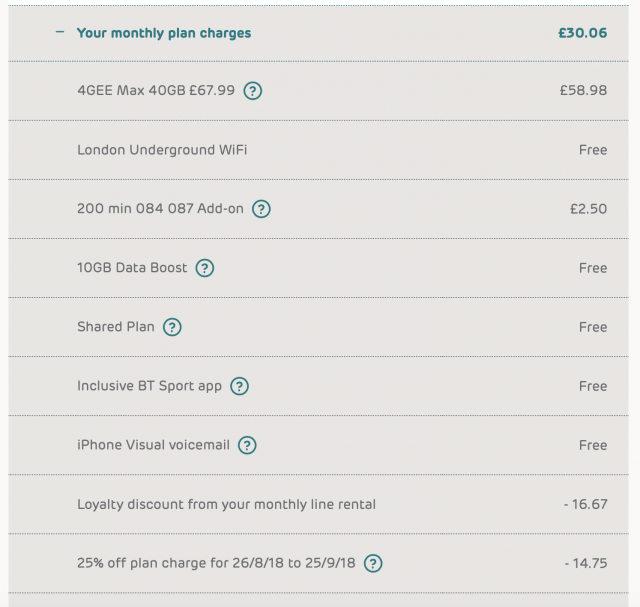This screenshot has width=640, height=607.
Task: Click the -16.67 loyalty discount amount
Action: [x=585, y=504]
